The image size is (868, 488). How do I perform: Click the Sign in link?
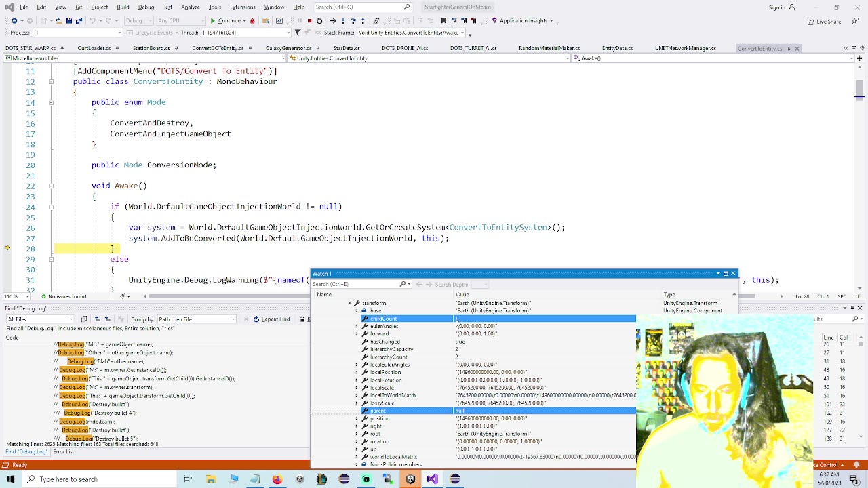(x=777, y=7)
